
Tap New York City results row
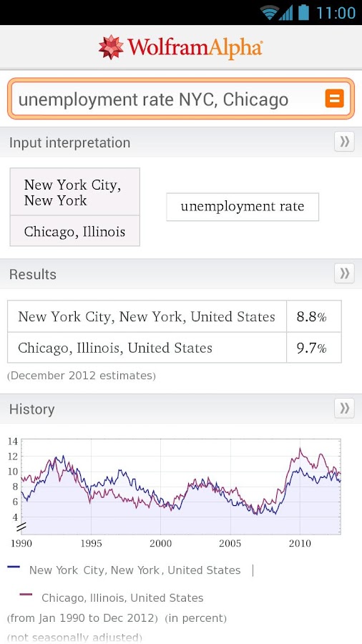click(x=175, y=316)
